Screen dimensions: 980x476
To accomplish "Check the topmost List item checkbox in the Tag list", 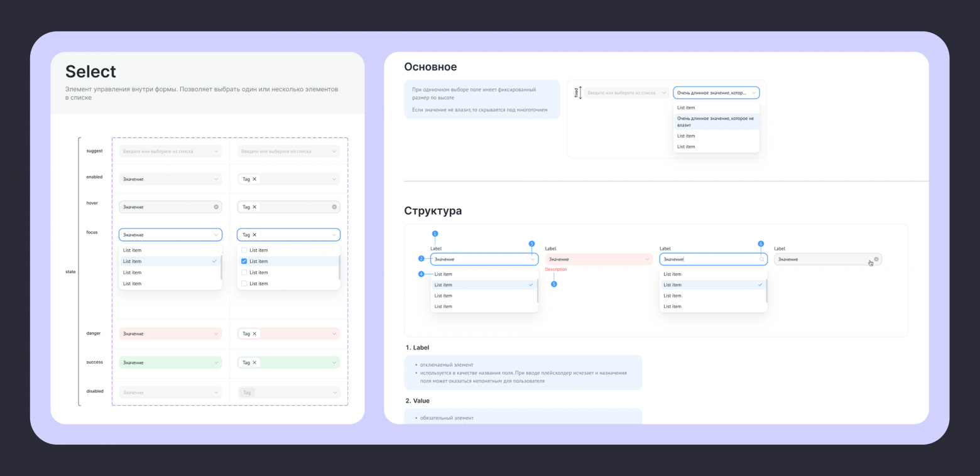I will (x=244, y=250).
